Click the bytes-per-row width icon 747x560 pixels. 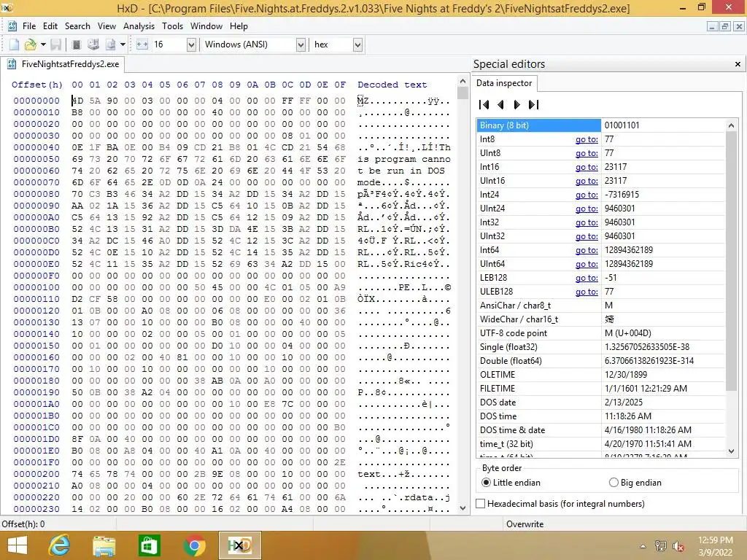tap(142, 44)
